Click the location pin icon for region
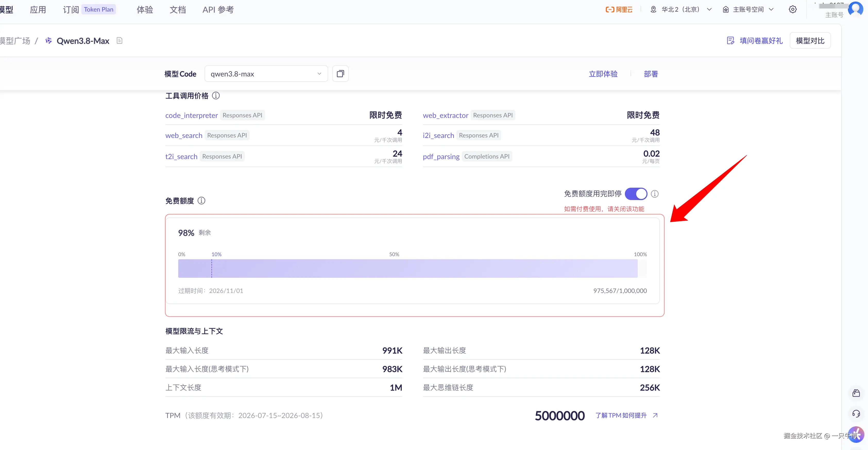868x450 pixels. click(x=653, y=10)
